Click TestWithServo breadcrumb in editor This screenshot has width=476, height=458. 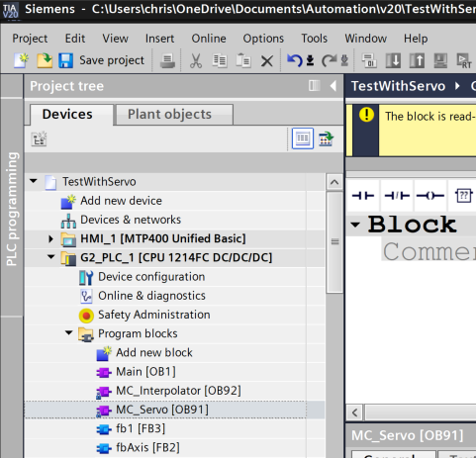[399, 86]
